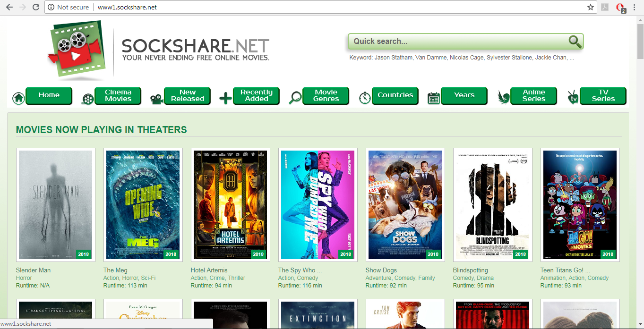
Task: Open the Cinema Movies menu
Action: [118, 95]
